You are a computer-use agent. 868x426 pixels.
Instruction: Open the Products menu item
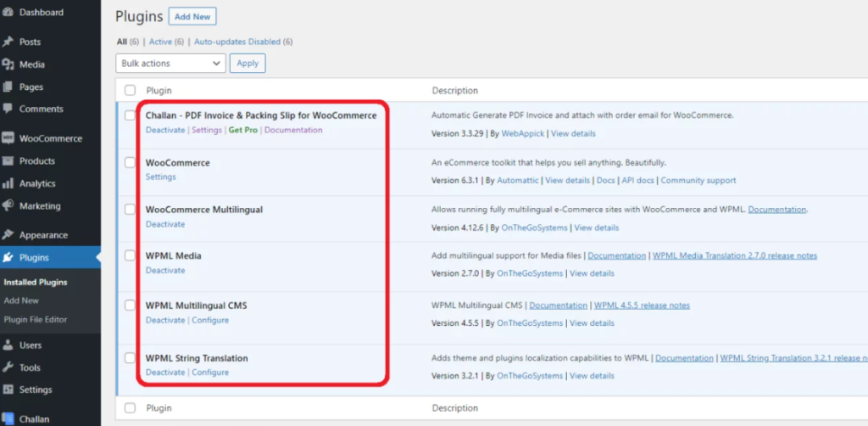click(37, 161)
